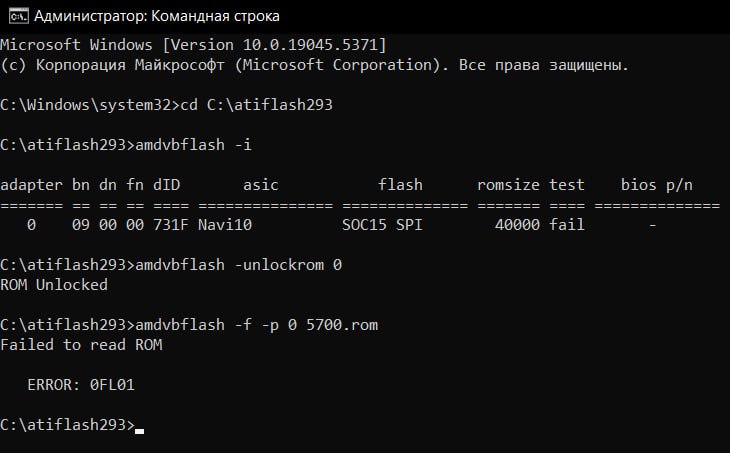Screen dimensions: 730x453
Task: Click the "flash" column header
Action: click(400, 185)
